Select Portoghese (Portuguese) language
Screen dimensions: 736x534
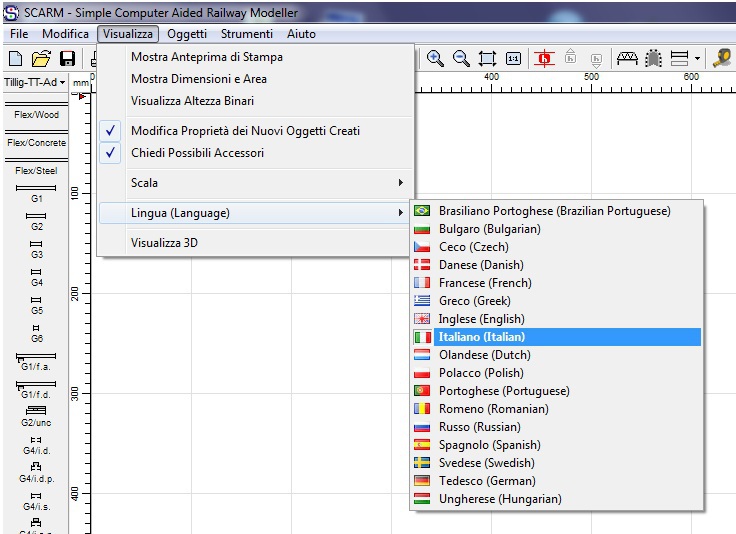tap(557, 391)
